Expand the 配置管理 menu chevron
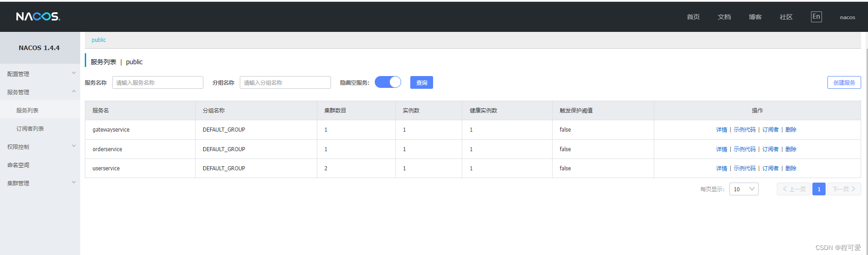Screen dimensions: 868x255 tap(74, 73)
